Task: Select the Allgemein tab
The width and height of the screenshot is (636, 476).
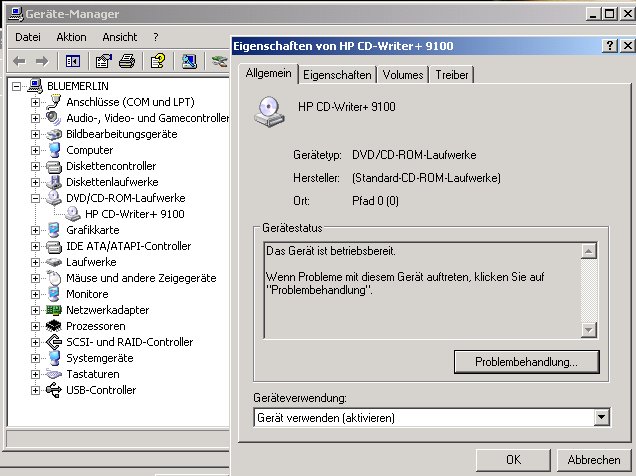Action: (x=269, y=73)
